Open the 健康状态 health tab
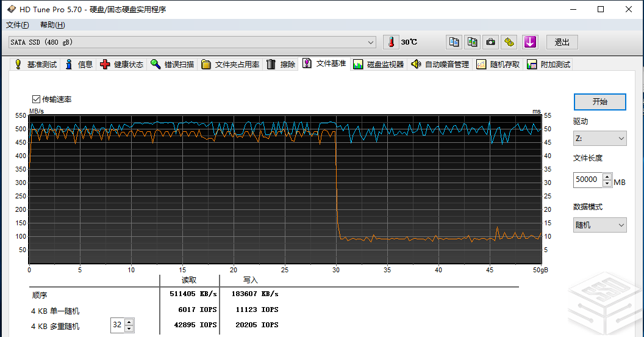 pyautogui.click(x=122, y=64)
